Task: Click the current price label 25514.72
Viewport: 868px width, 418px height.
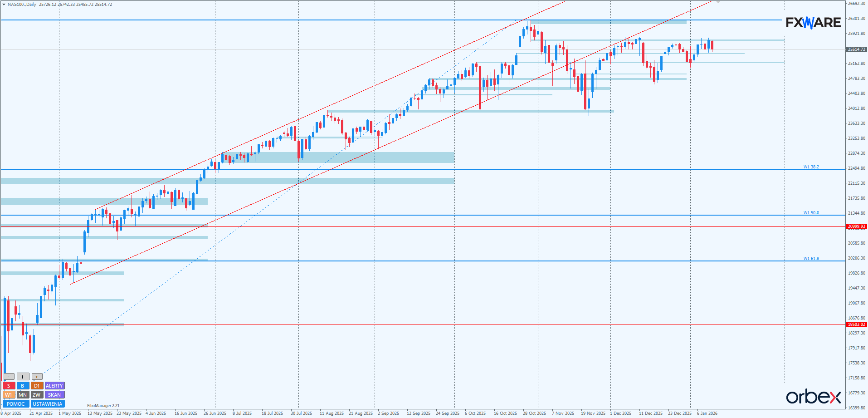Action: point(856,49)
